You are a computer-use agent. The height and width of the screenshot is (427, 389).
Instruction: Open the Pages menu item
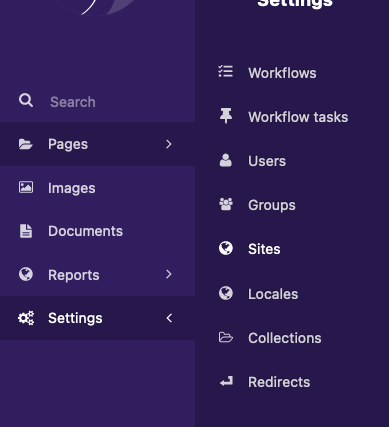[97, 144]
